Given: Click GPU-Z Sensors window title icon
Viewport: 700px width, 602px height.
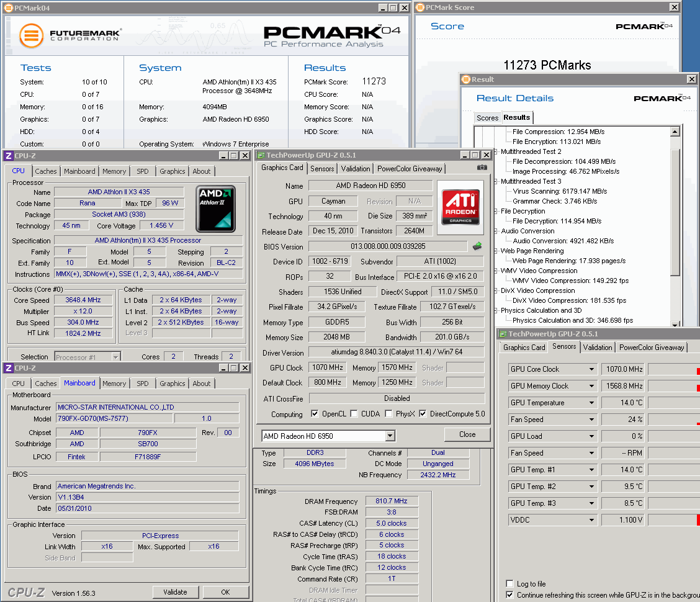Looking at the screenshot, I should [503, 334].
